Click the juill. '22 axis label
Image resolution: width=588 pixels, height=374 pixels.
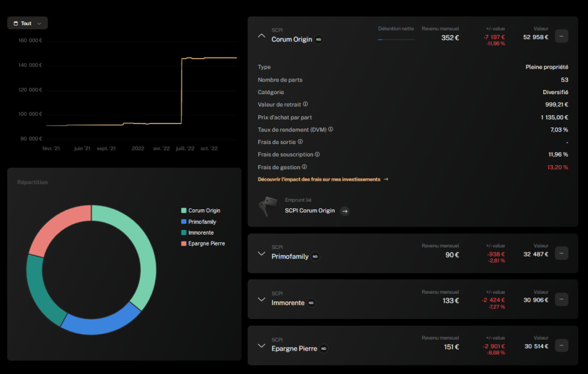pyautogui.click(x=185, y=149)
